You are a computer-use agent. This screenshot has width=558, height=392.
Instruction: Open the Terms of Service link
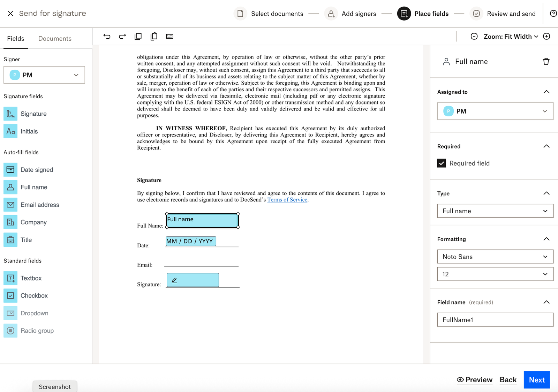click(287, 200)
